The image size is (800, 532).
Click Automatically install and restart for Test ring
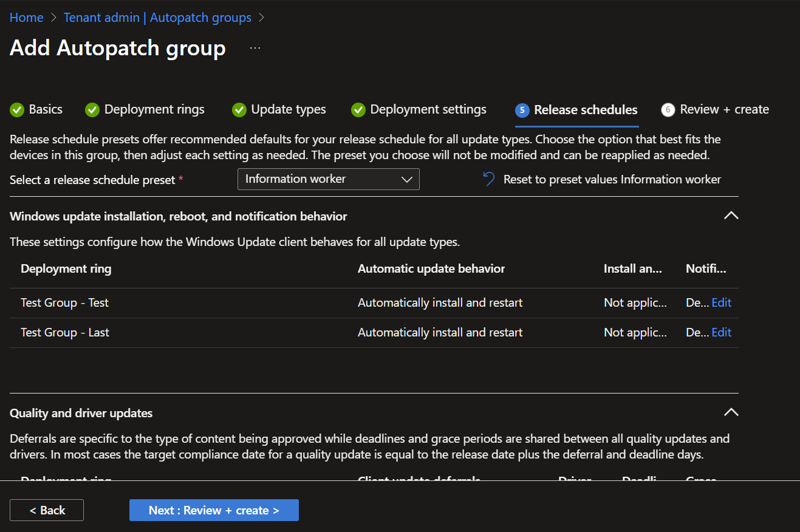[440, 302]
